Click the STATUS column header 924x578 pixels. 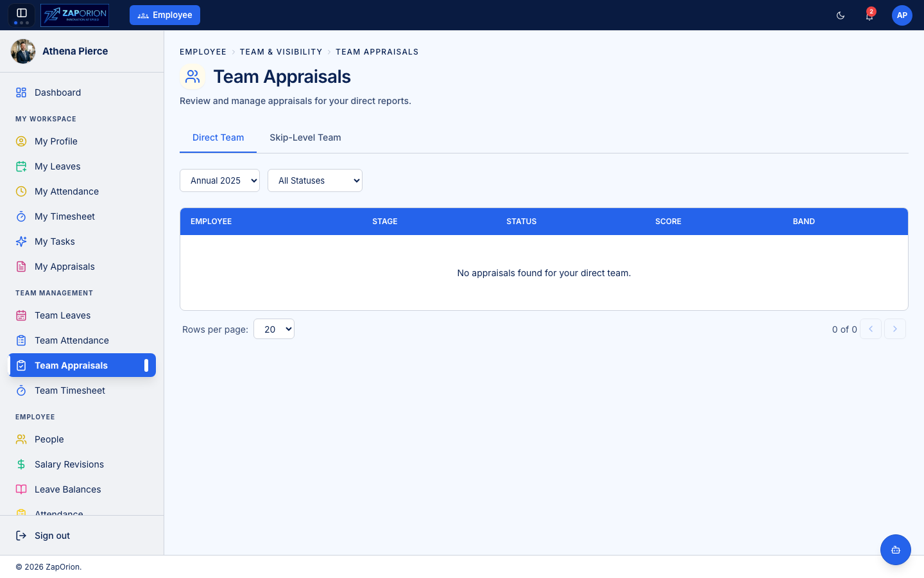[x=521, y=222]
